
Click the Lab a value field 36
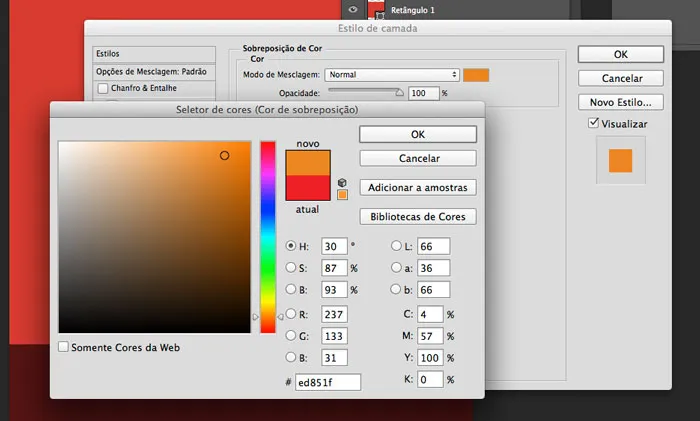pyautogui.click(x=433, y=268)
